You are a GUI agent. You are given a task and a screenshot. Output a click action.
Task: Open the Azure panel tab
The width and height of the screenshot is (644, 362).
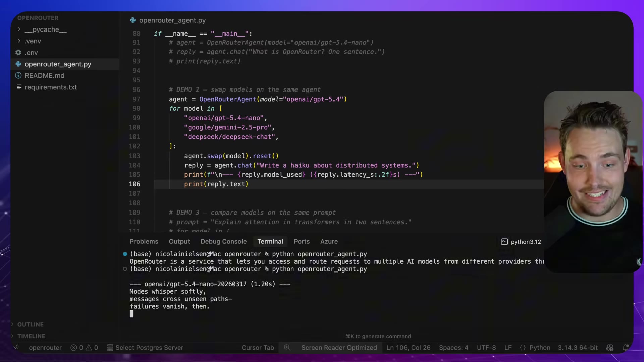point(329,241)
